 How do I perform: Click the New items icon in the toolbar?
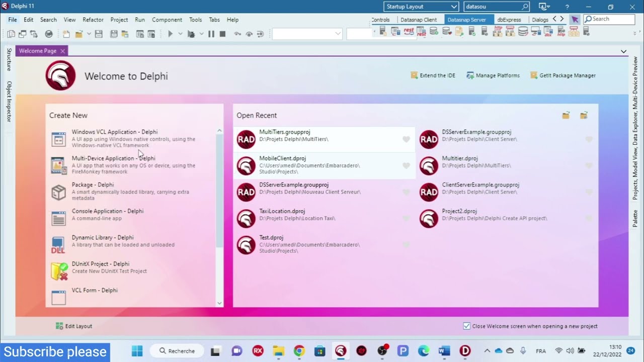click(x=66, y=34)
